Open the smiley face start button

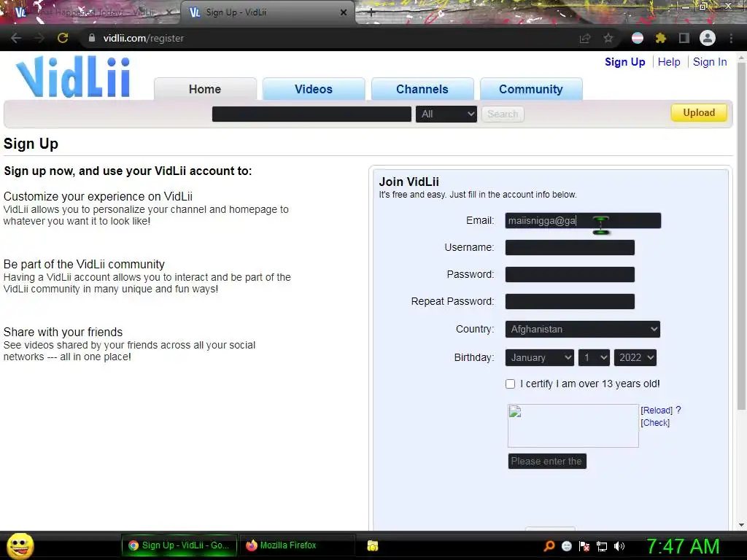coord(20,545)
